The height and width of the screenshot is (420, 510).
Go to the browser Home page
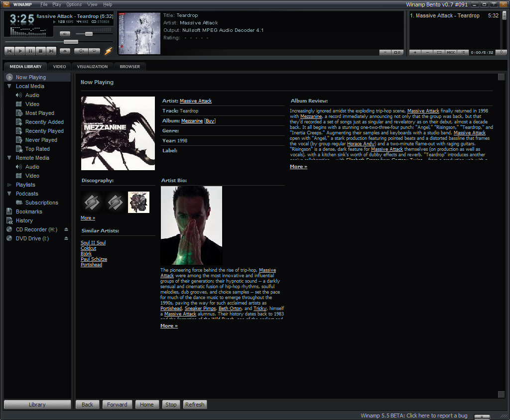[x=147, y=405]
